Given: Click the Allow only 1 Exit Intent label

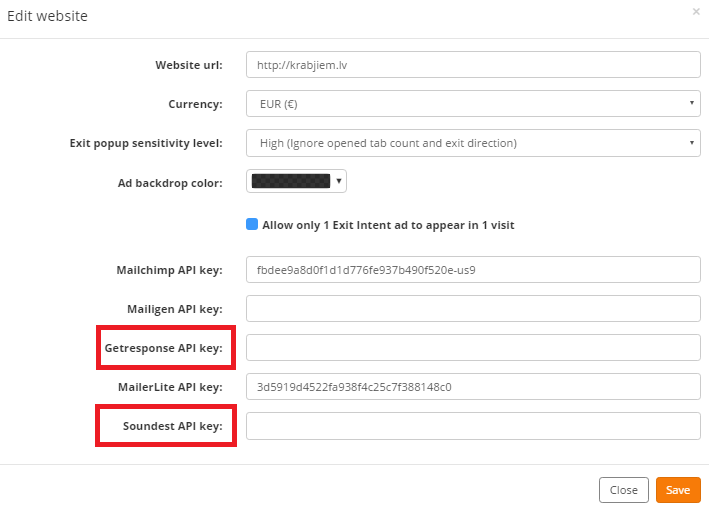Looking at the screenshot, I should click(x=388, y=225).
